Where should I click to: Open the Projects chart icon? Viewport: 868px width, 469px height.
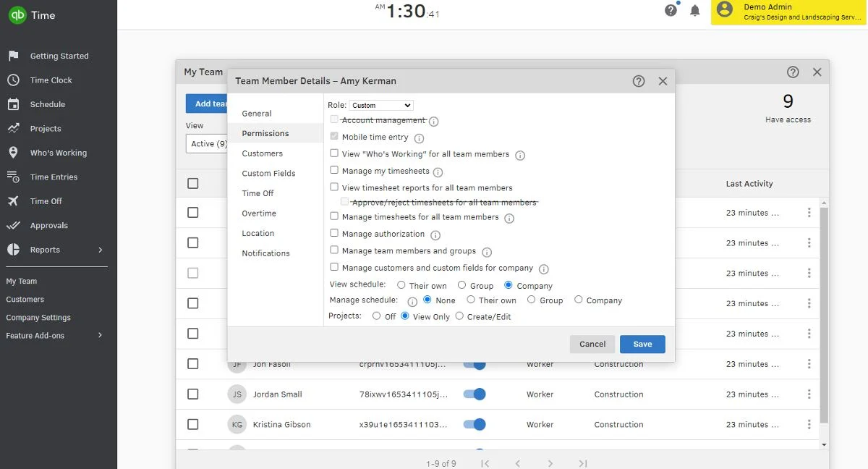13,129
